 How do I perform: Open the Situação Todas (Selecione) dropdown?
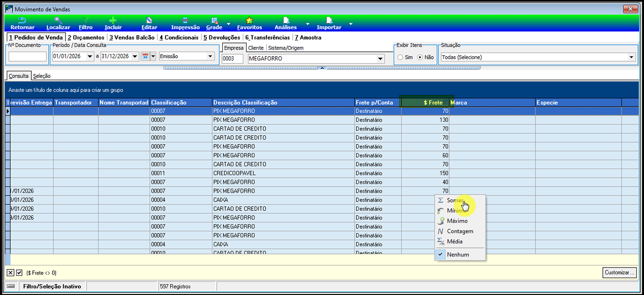pyautogui.click(x=631, y=57)
